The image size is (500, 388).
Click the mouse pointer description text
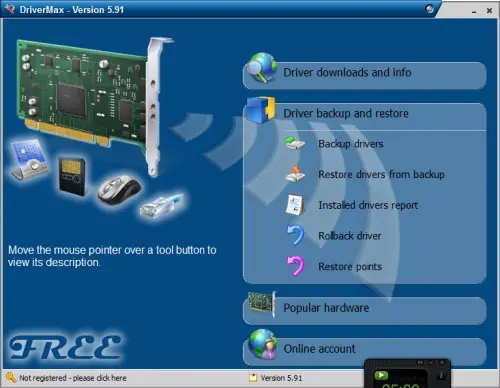(x=112, y=256)
